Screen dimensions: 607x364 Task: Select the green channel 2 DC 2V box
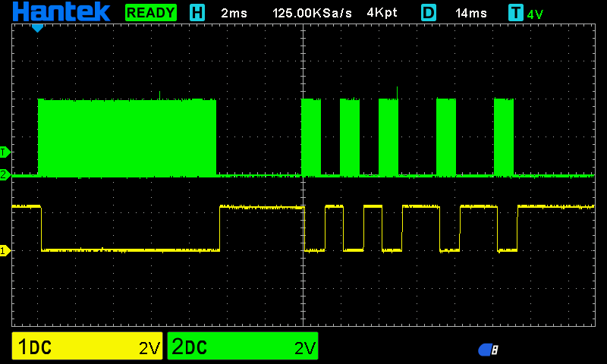[243, 346]
